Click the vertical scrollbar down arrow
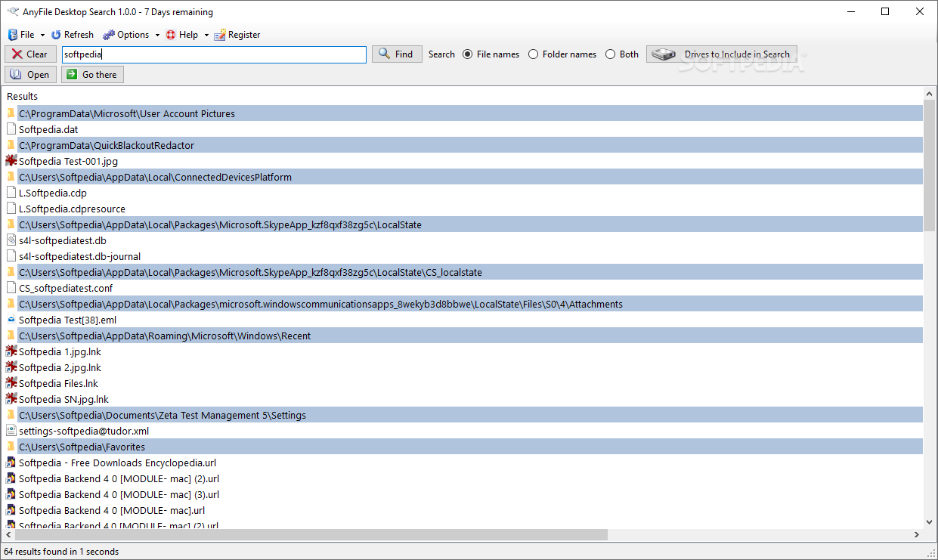 tap(930, 521)
